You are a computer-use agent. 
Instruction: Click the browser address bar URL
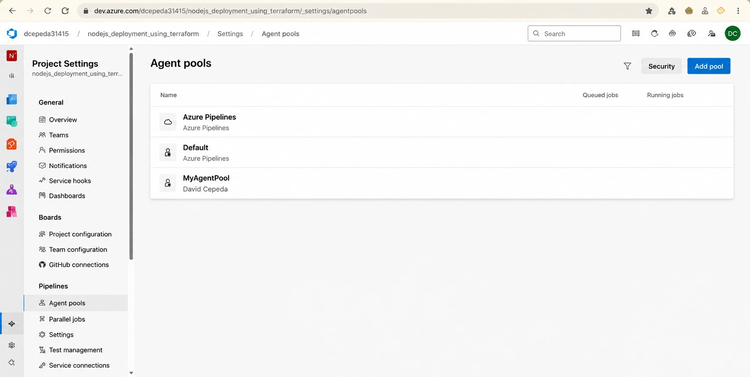(231, 11)
